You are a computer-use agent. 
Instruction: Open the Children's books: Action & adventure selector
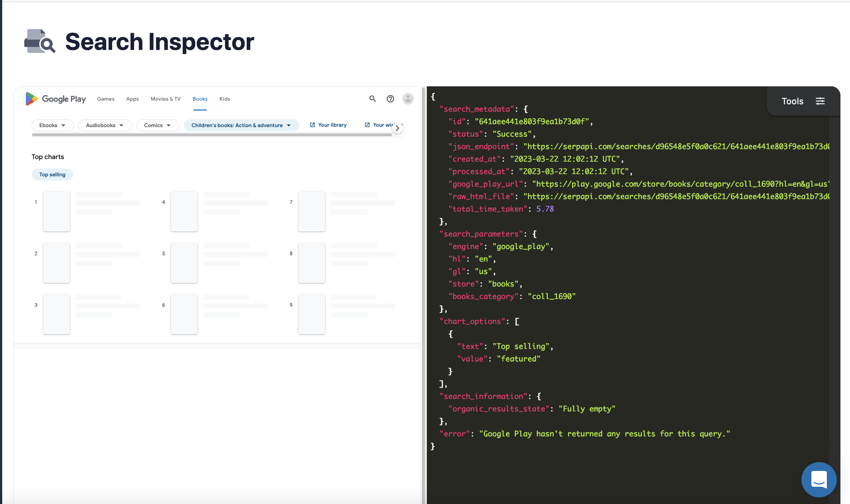click(241, 125)
